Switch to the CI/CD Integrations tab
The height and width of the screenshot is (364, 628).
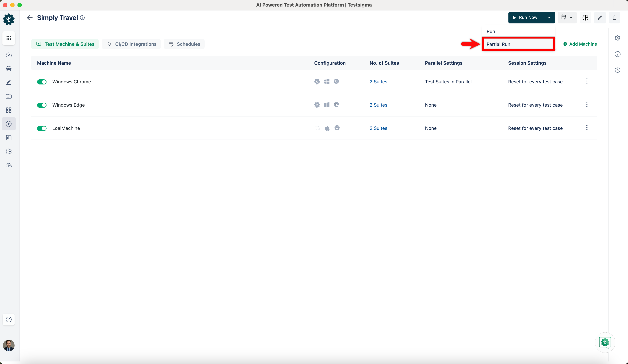pos(131,44)
